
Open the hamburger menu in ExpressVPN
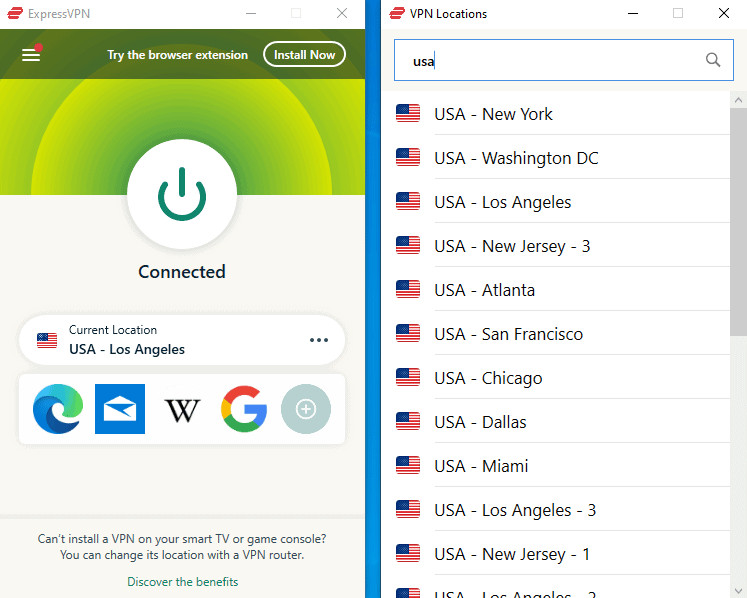31,55
